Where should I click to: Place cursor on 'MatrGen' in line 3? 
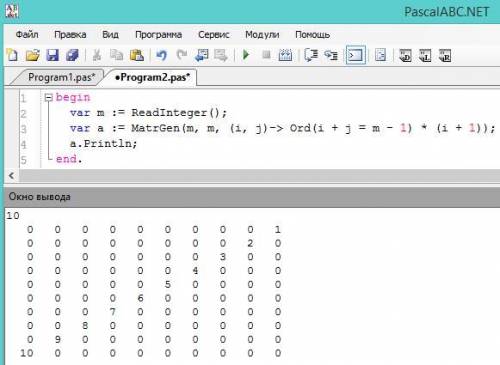pos(155,128)
